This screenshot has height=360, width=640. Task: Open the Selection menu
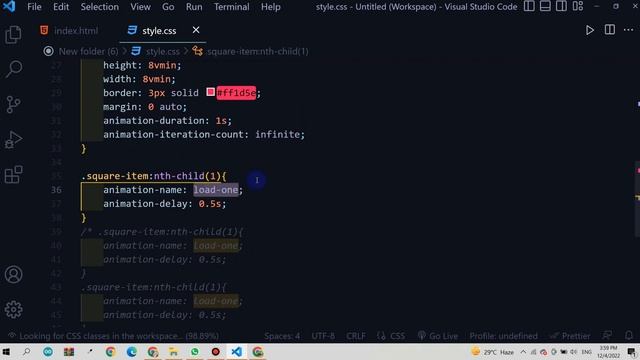pos(100,7)
